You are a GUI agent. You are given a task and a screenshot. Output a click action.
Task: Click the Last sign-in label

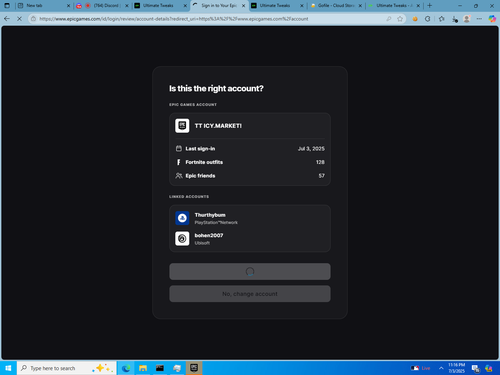coord(200,149)
